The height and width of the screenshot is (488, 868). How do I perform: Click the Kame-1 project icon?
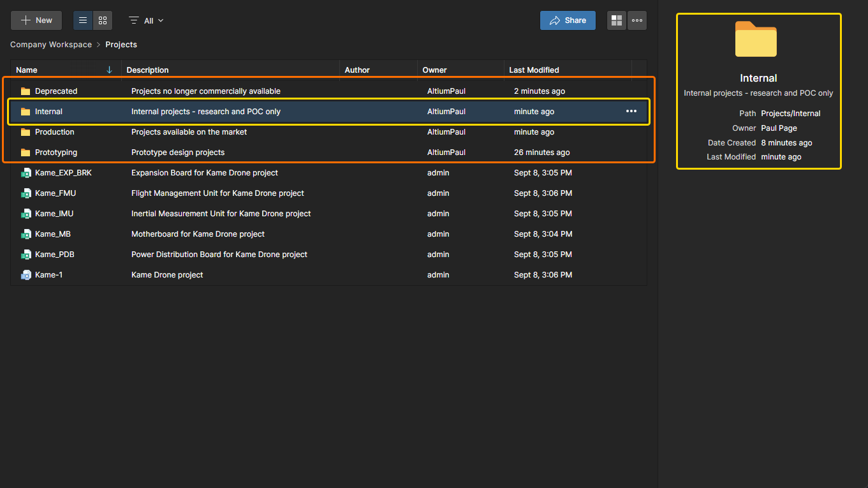point(26,275)
